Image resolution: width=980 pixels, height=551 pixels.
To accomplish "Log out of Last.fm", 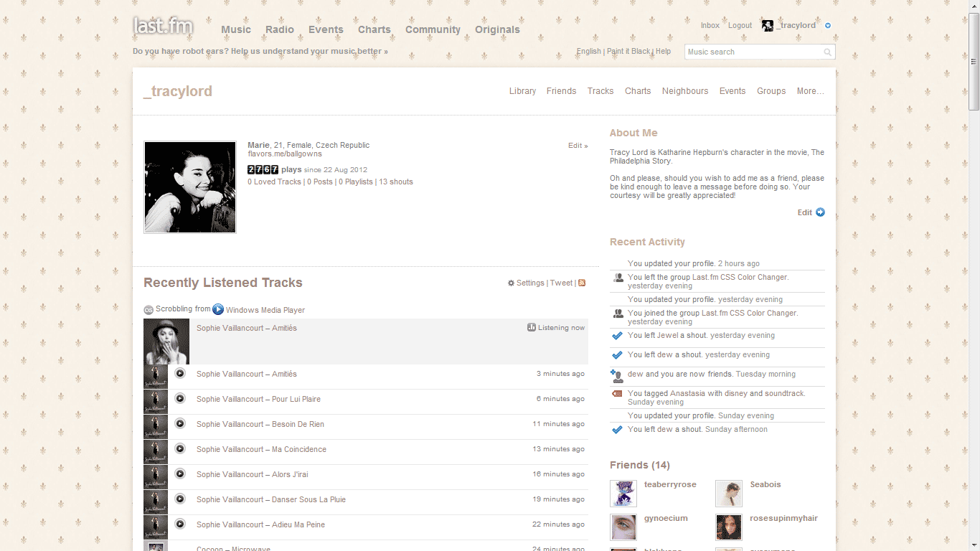I will 740,25.
